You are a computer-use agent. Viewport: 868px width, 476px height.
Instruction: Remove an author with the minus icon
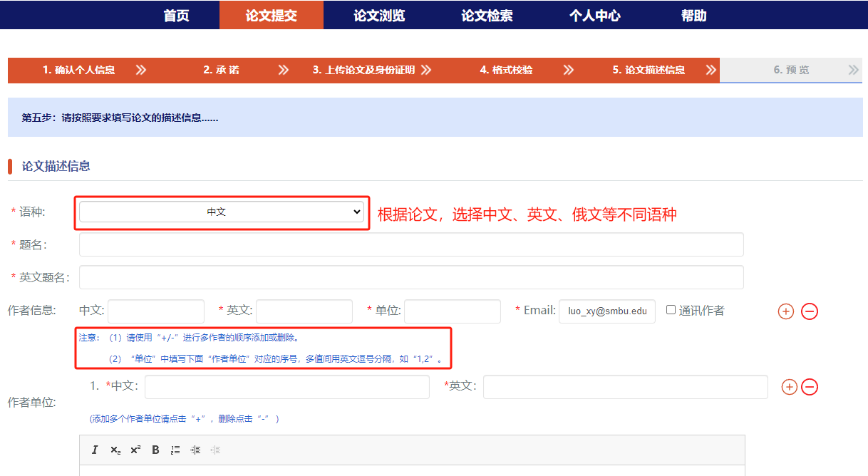pyautogui.click(x=809, y=311)
